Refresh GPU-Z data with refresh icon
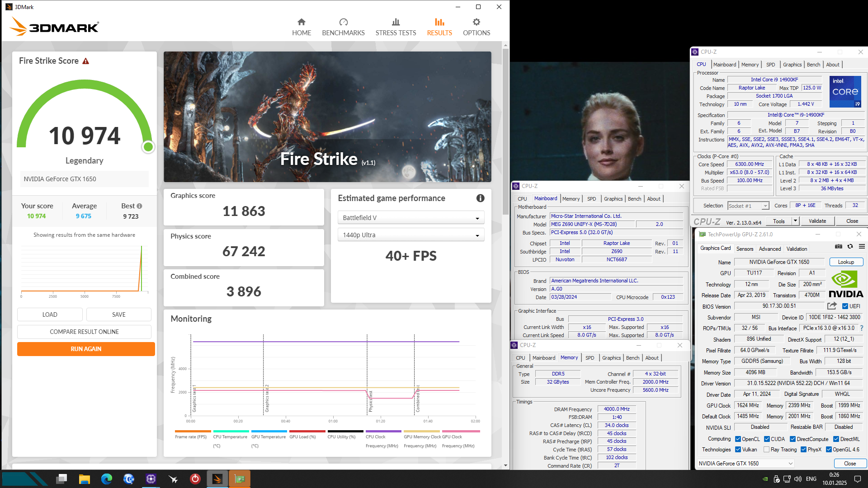This screenshot has width=868, height=488. [850, 246]
